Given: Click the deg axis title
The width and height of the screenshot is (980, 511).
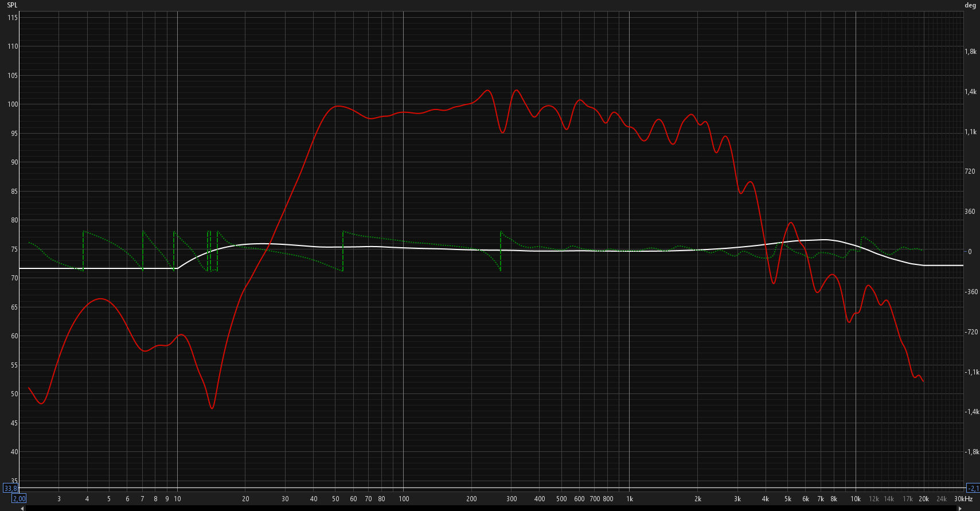Looking at the screenshot, I should (x=970, y=5).
